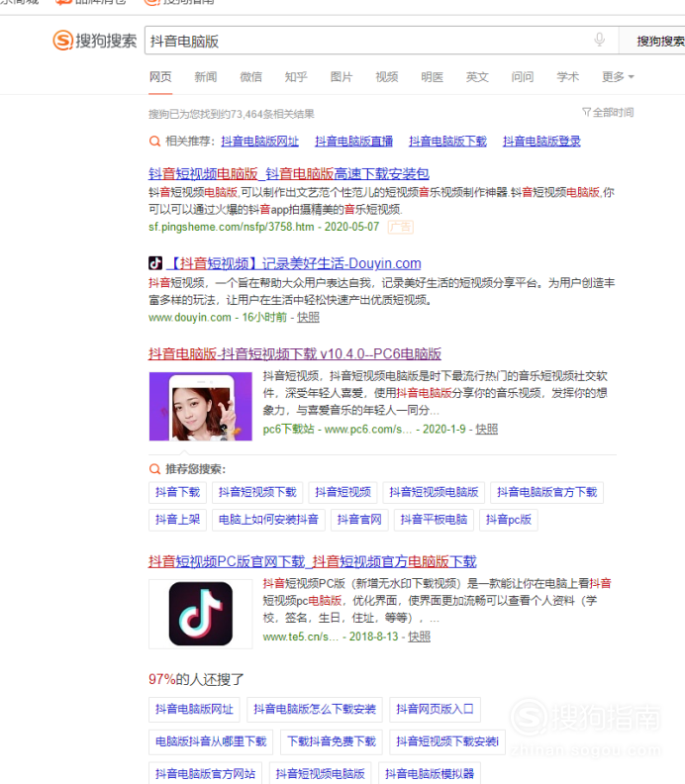Click suggested search 抖音短视频电脑版 under 推荐您搜索
The image size is (685, 784).
(434, 493)
